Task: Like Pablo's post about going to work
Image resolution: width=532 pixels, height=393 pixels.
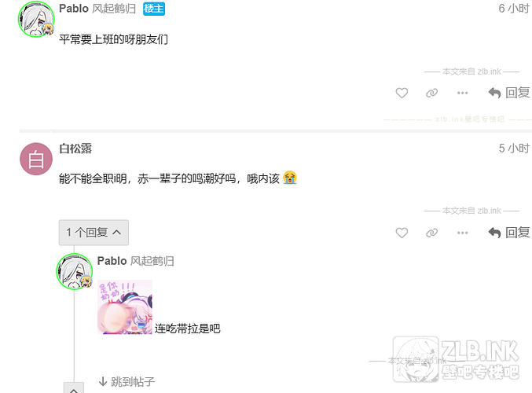Action: [x=402, y=93]
